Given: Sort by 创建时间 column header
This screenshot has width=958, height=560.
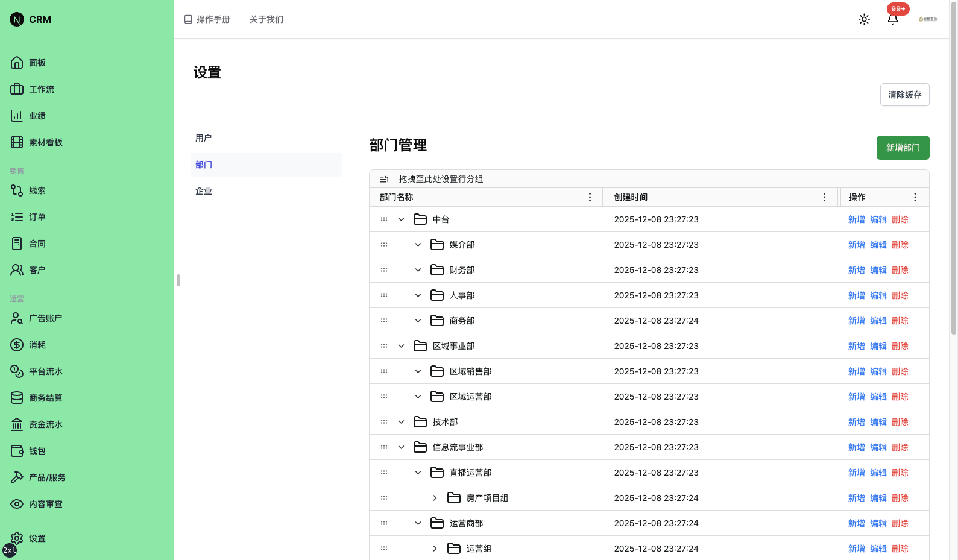Looking at the screenshot, I should point(631,197).
